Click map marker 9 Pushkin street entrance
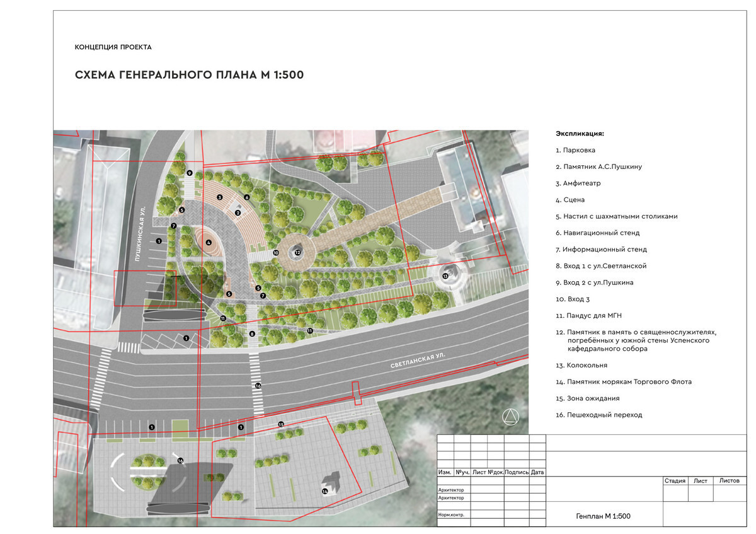 (x=189, y=173)
